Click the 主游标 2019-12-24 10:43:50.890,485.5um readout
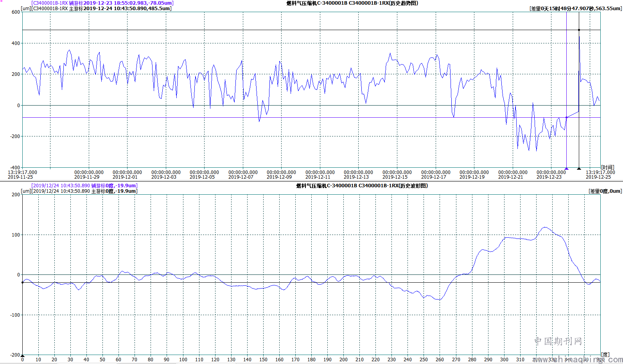Screen dimensions: 623x364 click(101, 8)
